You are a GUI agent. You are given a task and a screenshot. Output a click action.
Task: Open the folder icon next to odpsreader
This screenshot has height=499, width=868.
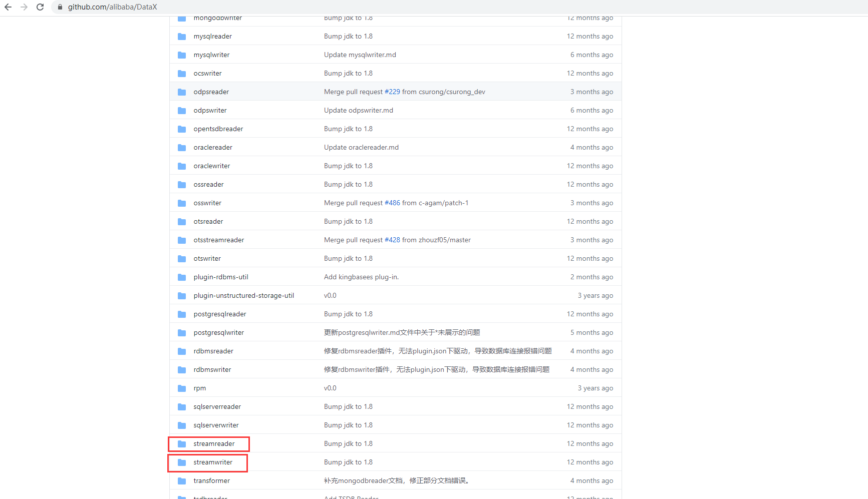pyautogui.click(x=182, y=92)
